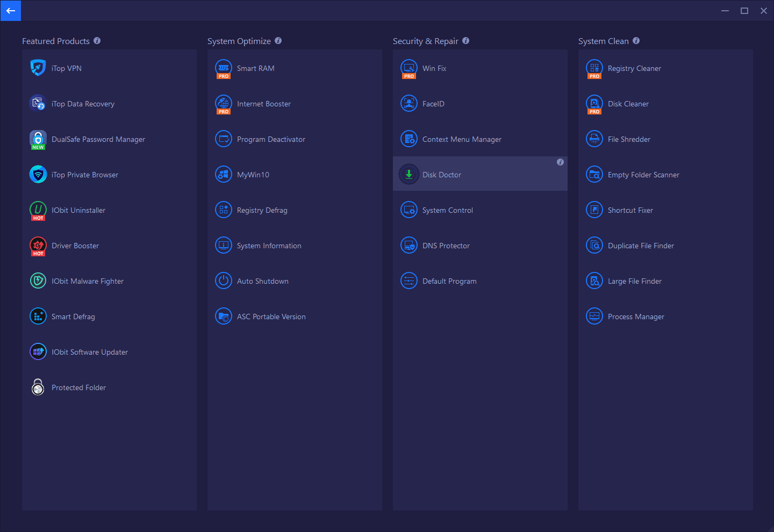Minimize the toolbox window
774x532 pixels.
725,11
